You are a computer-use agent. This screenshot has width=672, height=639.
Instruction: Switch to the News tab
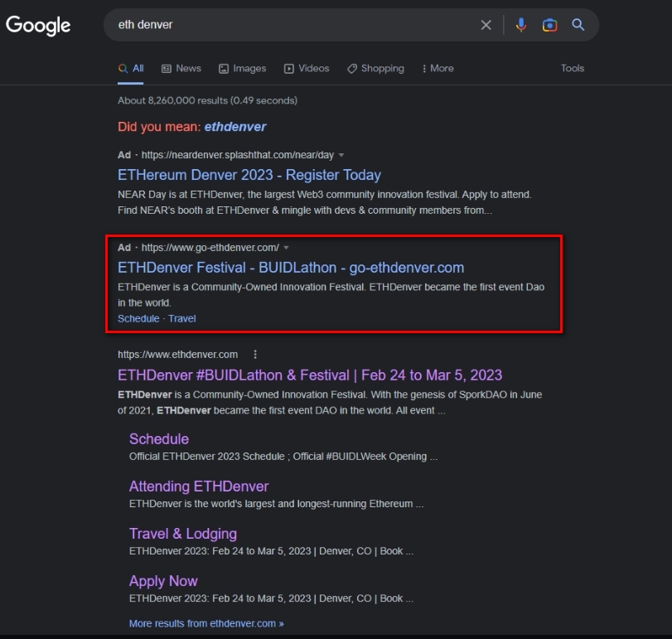[x=181, y=69]
